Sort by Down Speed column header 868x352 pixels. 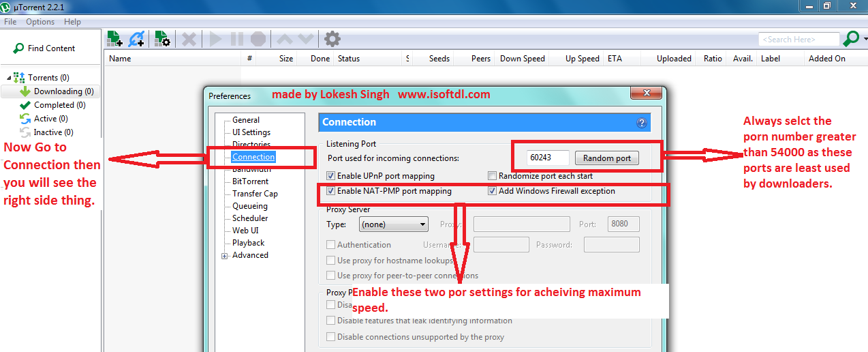(x=522, y=59)
